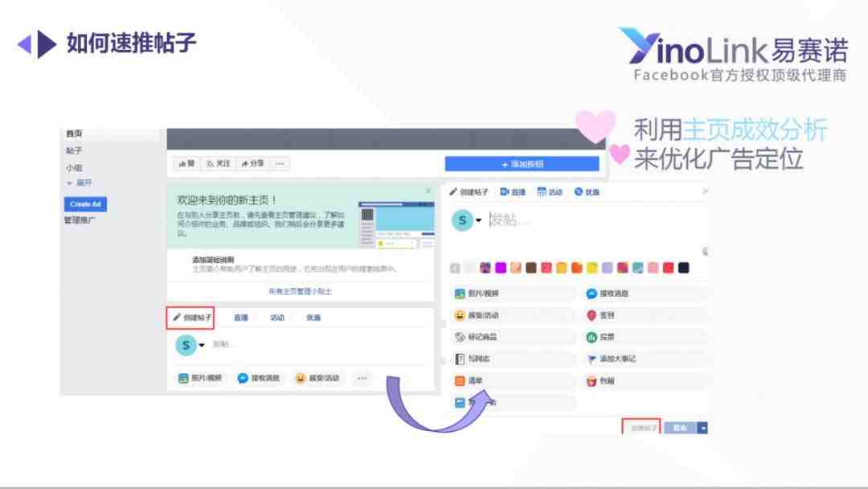Click the emoji picker icon in expanded composer

705,252
